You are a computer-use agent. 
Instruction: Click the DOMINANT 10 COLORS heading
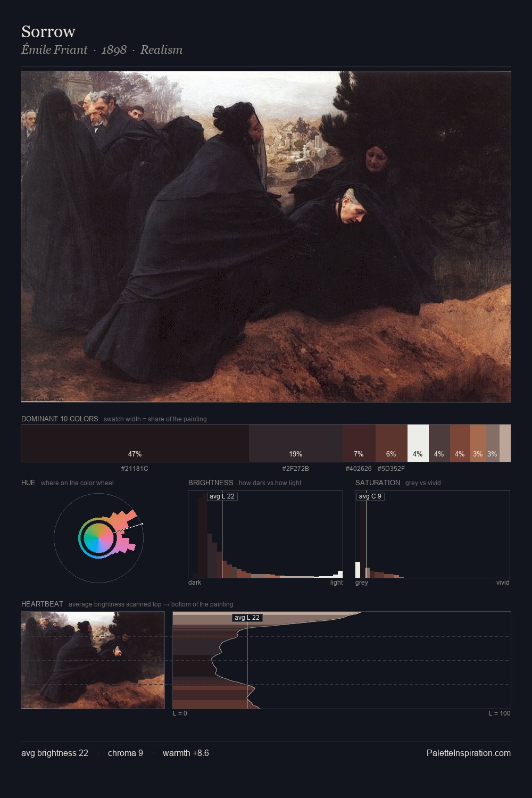(x=60, y=419)
